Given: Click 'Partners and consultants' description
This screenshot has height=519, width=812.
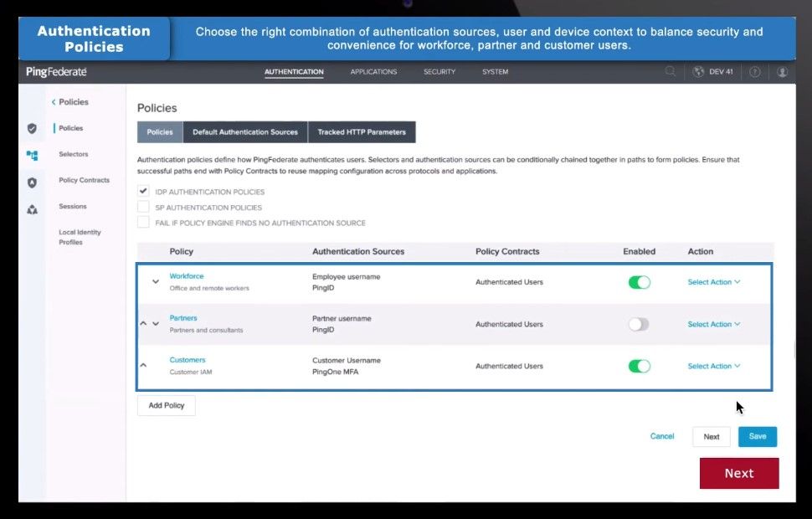Looking at the screenshot, I should [206, 331].
